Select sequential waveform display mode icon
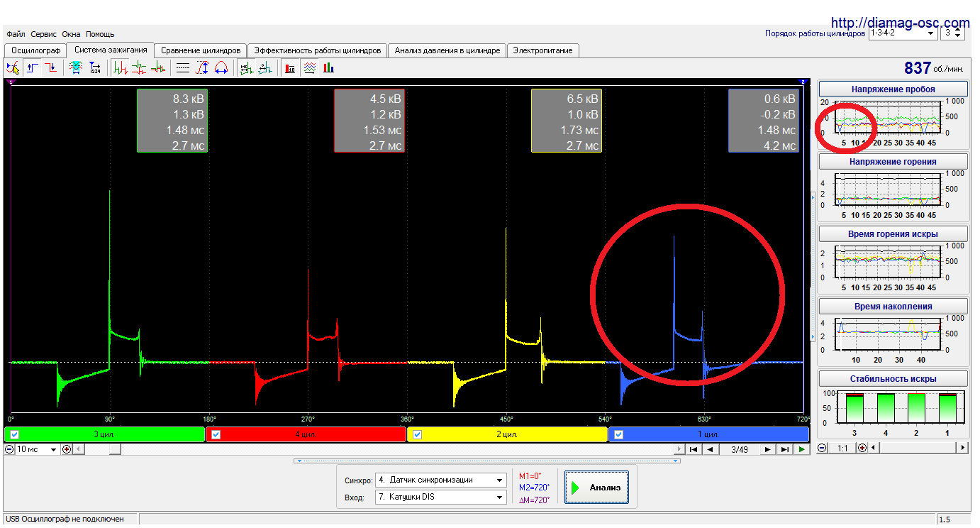Image resolution: width=980 pixels, height=528 pixels. (121, 68)
